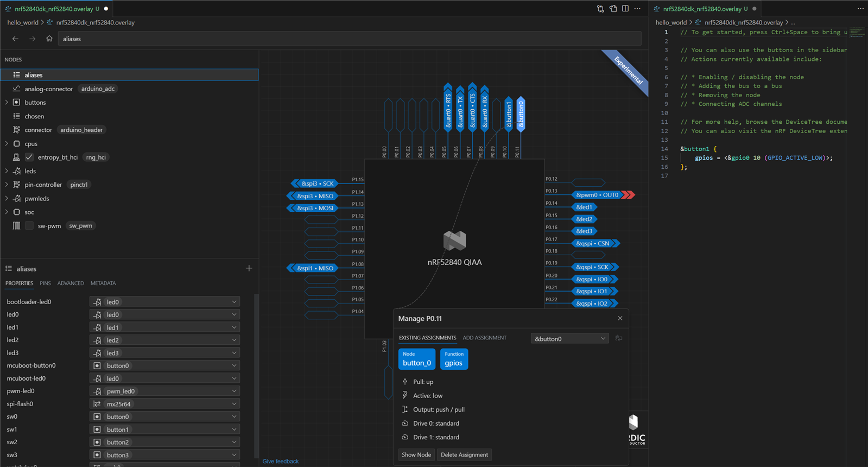The height and width of the screenshot is (467, 868).
Task: Select the &button0 pin on the chip
Action: pos(521,114)
